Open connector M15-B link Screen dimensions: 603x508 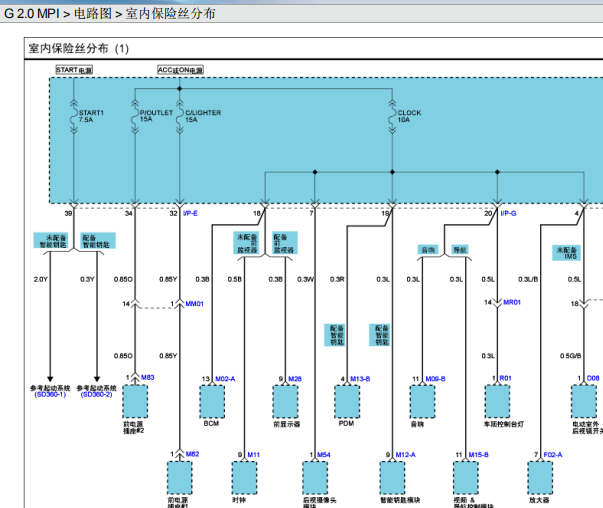tap(478, 455)
